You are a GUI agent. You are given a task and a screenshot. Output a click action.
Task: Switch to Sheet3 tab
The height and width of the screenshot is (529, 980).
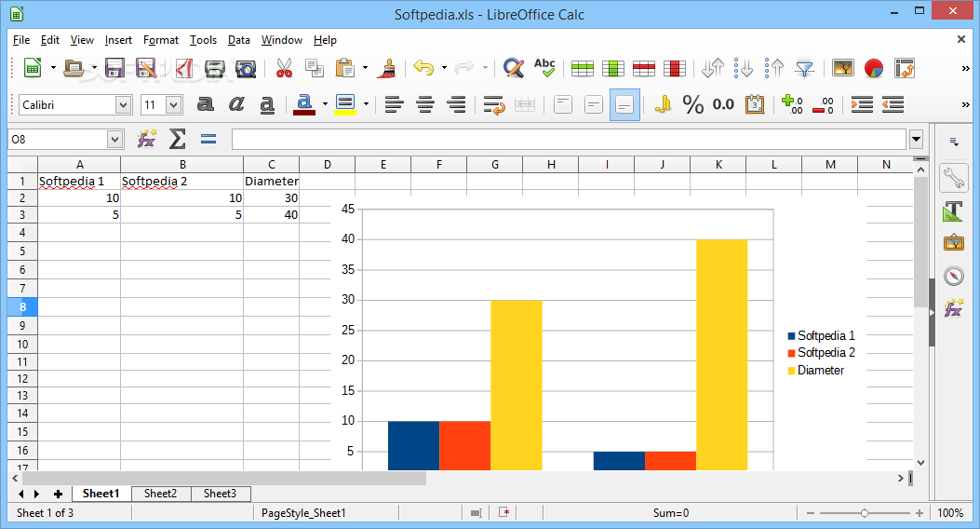(x=220, y=494)
